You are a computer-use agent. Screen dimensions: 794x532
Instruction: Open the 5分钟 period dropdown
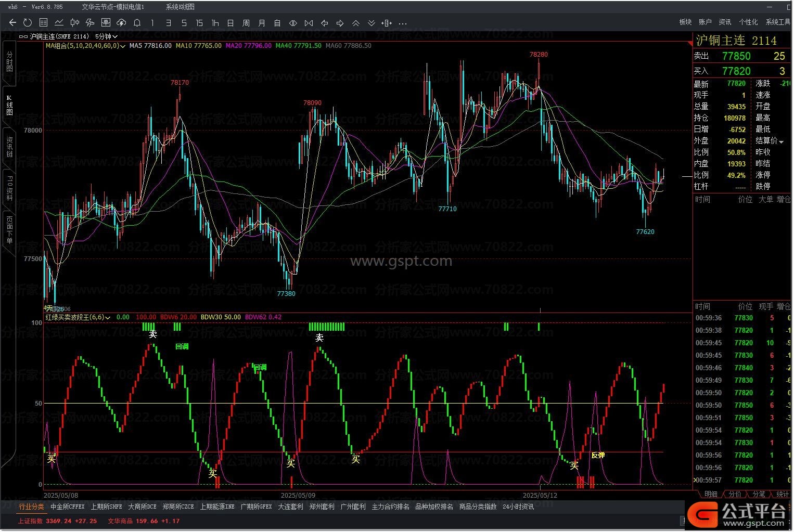pyautogui.click(x=106, y=36)
